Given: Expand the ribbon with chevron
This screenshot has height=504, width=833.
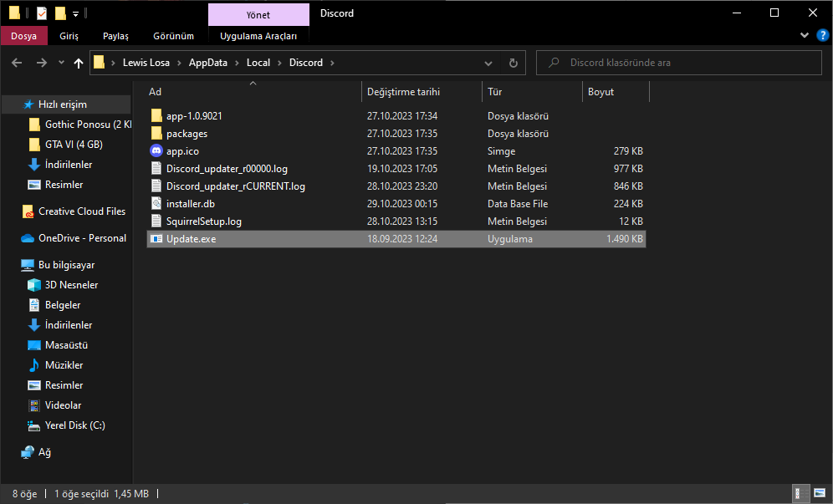Looking at the screenshot, I should tap(805, 36).
